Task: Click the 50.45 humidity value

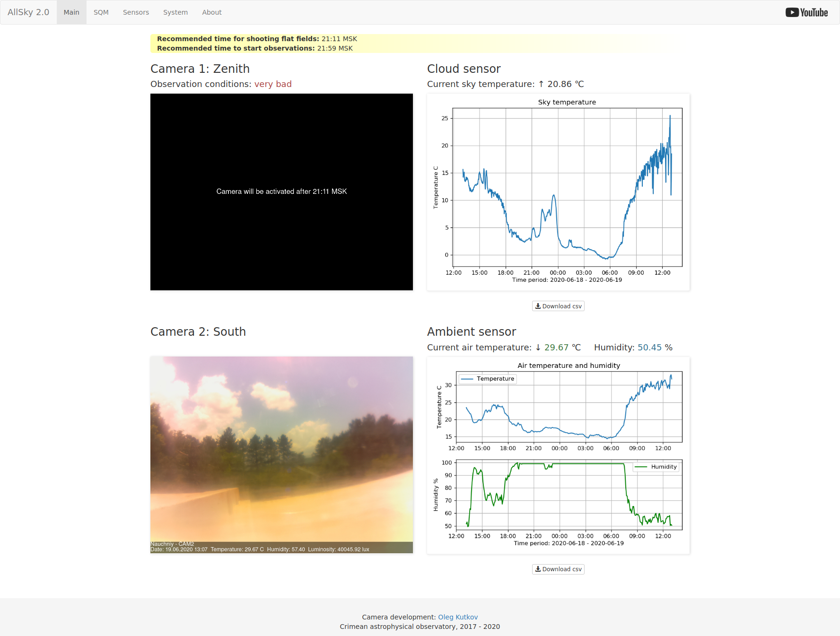Action: coord(649,348)
